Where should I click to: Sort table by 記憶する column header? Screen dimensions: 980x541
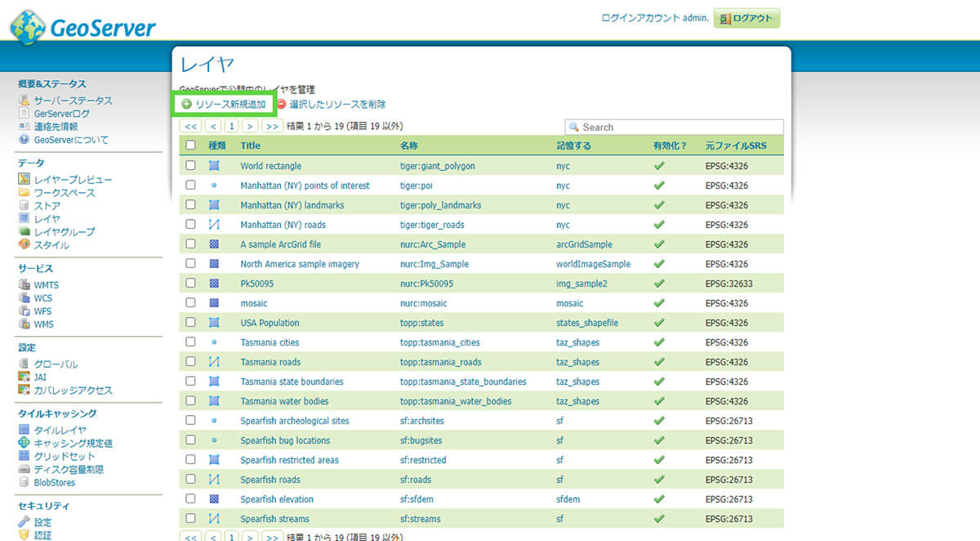(573, 145)
